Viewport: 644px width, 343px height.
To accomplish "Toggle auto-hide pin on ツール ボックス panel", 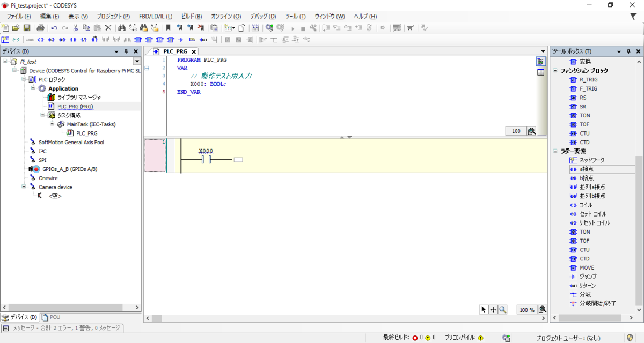I will 630,51.
